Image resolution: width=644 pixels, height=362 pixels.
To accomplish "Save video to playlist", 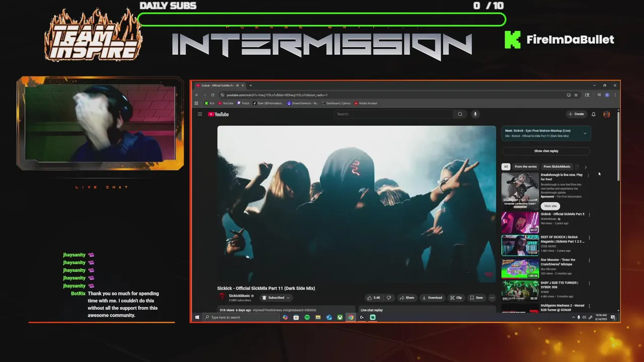I will [x=476, y=298].
